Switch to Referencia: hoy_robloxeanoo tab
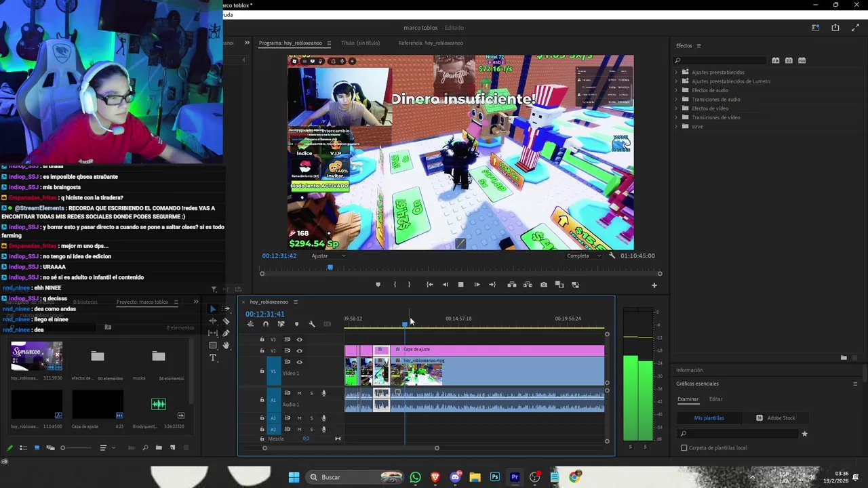Viewport: 868px width, 488px height. [431, 43]
